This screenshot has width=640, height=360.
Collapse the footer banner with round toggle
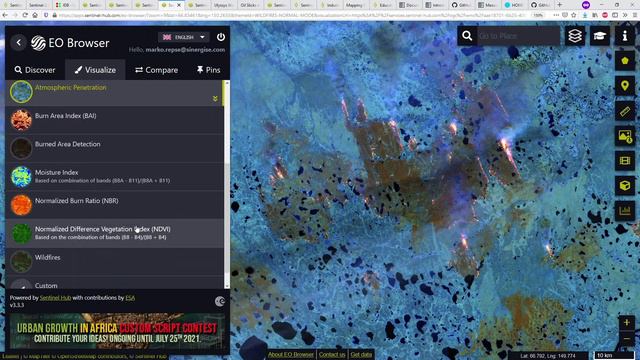click(220, 301)
